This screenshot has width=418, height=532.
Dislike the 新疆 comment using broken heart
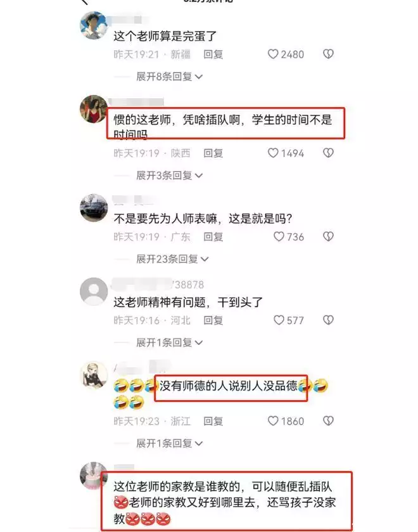tap(328, 55)
